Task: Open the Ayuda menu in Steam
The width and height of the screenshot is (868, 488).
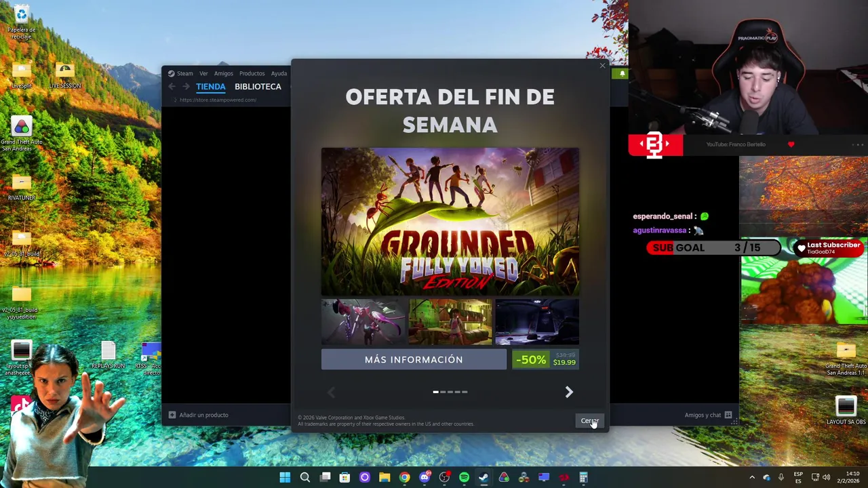Action: tap(279, 73)
